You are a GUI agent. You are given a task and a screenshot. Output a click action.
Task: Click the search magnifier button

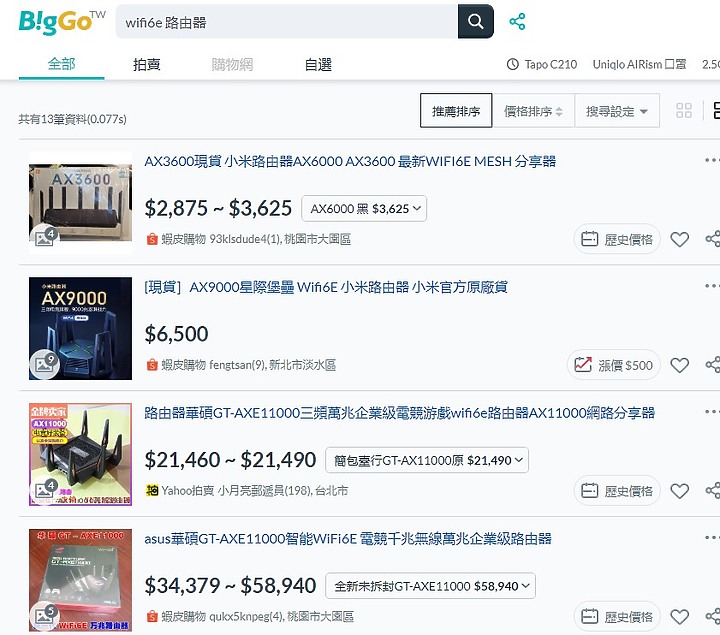pyautogui.click(x=475, y=22)
